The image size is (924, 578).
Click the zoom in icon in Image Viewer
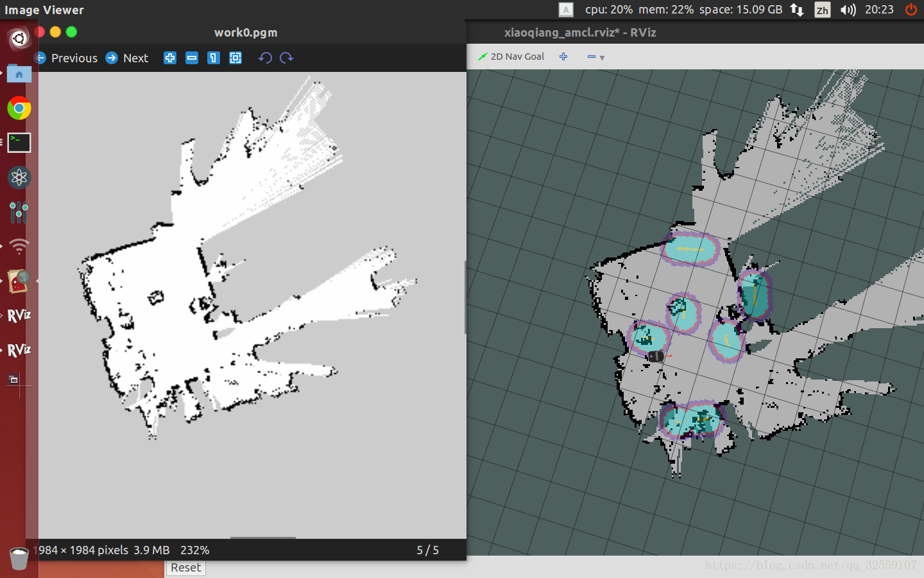click(170, 58)
